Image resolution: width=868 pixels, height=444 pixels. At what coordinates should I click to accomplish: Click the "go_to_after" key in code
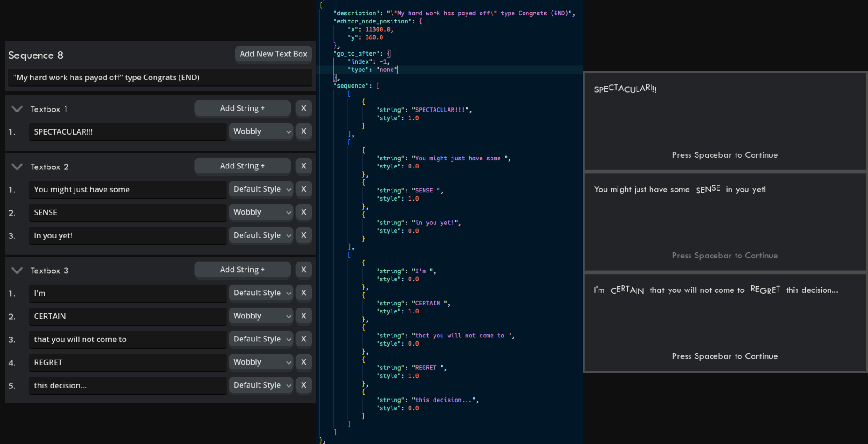tap(358, 54)
